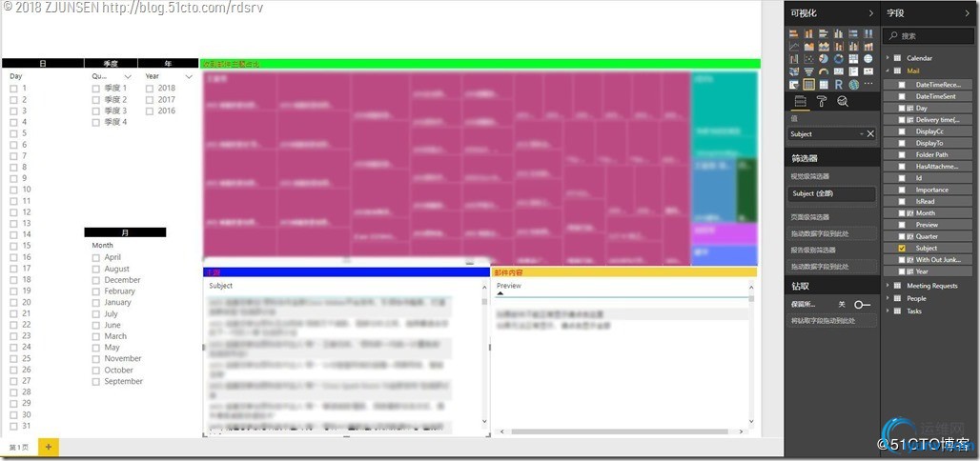Select the donut chart visualization
Screen dimensions: 980x461
click(x=839, y=59)
